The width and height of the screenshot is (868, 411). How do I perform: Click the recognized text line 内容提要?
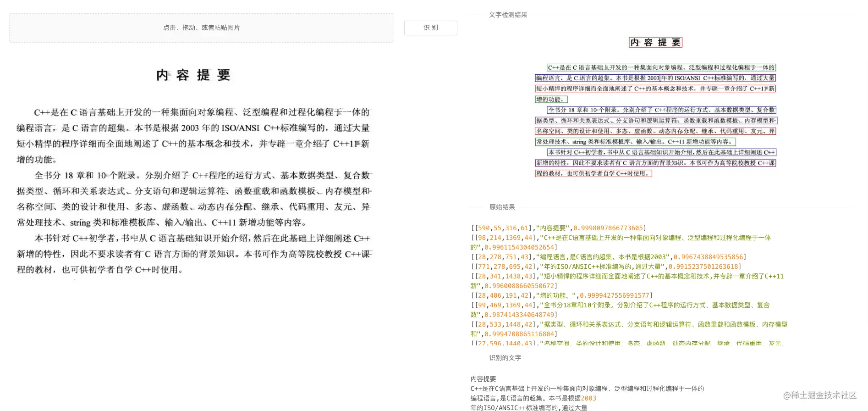[483, 379]
